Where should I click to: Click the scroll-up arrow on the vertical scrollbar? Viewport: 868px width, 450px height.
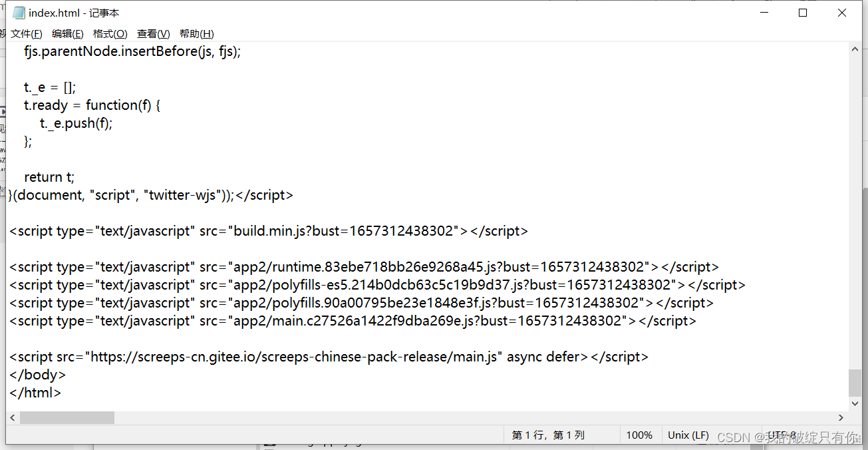point(855,48)
